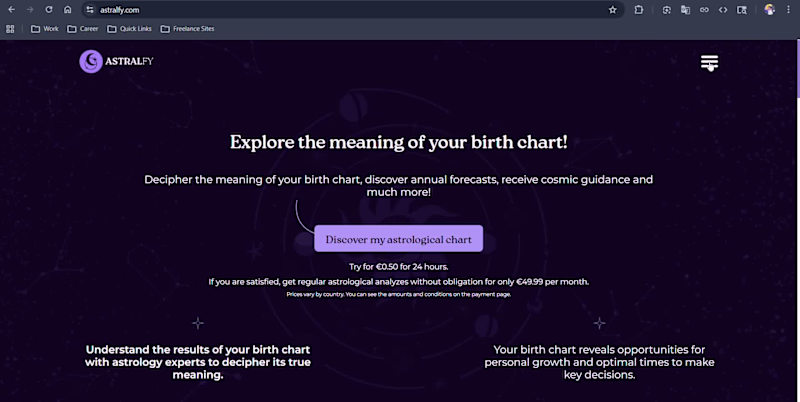Viewport: 800px width, 402px height.
Task: Click the translate extension icon
Action: point(685,10)
